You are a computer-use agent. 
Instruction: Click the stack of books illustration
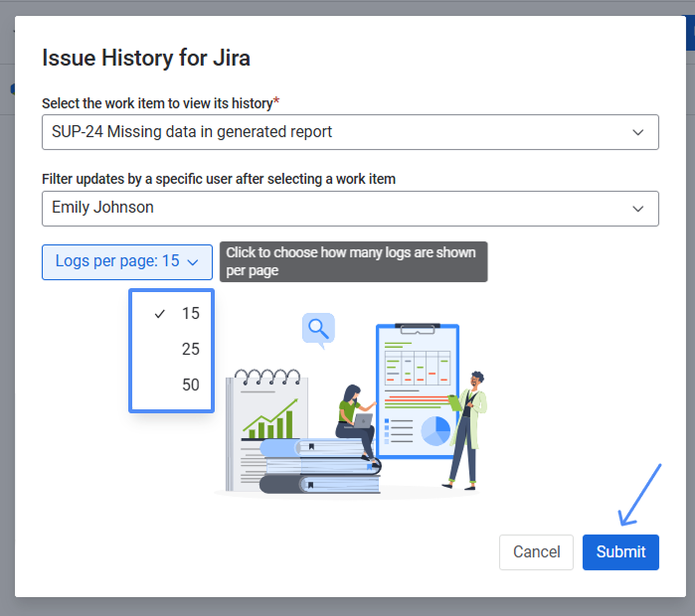[318, 467]
